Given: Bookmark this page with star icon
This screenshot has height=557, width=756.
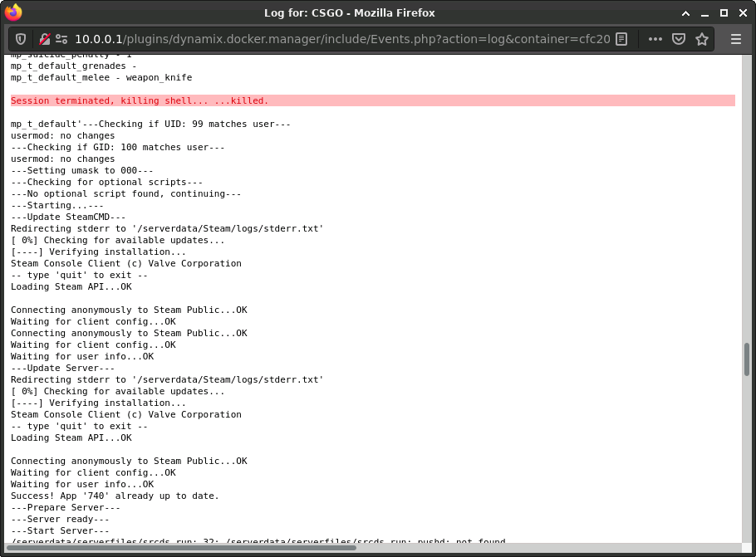Looking at the screenshot, I should [701, 39].
